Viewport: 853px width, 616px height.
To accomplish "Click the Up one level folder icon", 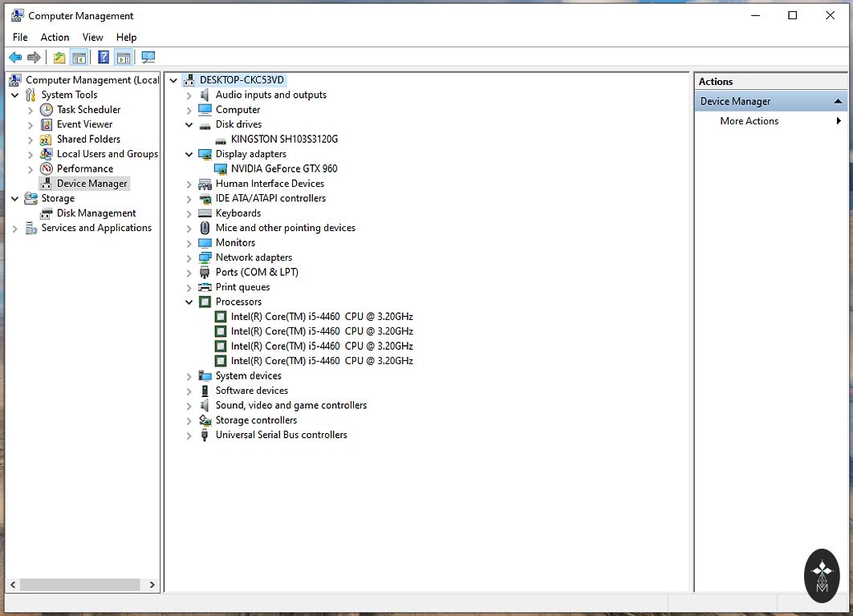I will [59, 57].
